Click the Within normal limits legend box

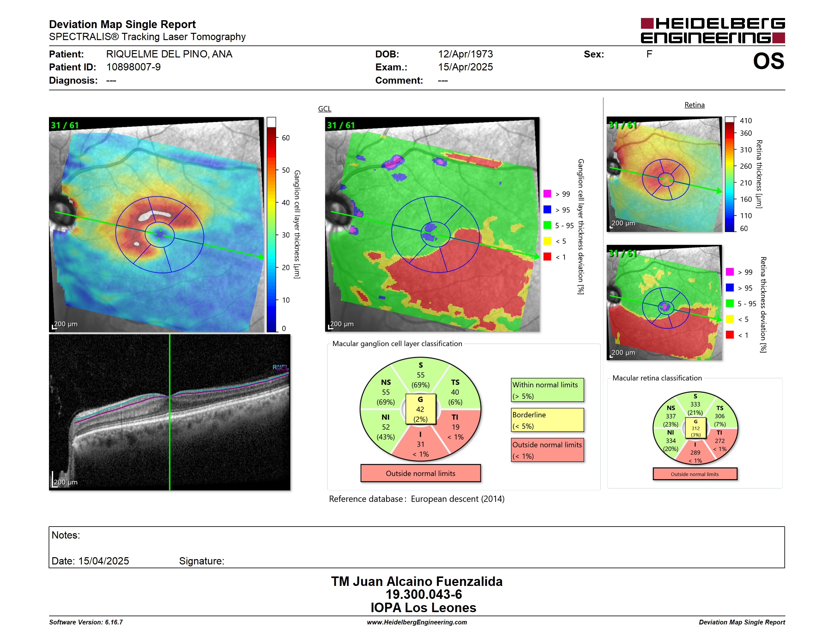click(x=547, y=390)
